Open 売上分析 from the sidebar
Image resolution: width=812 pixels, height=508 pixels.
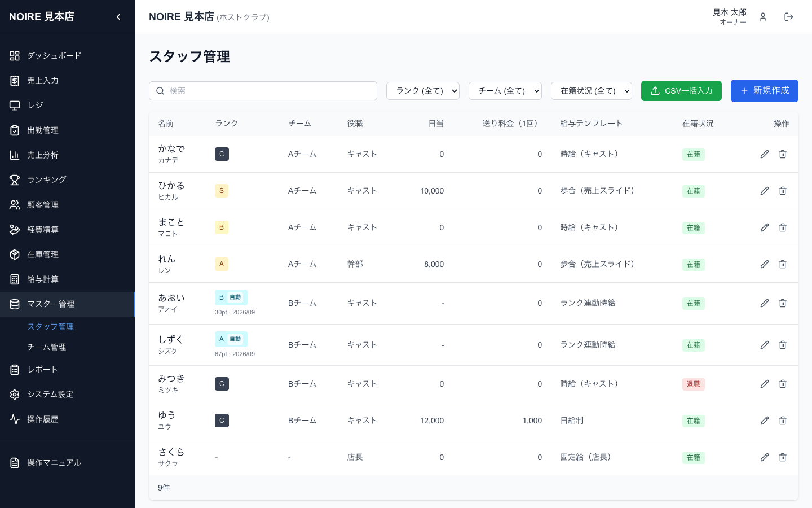tap(68, 155)
